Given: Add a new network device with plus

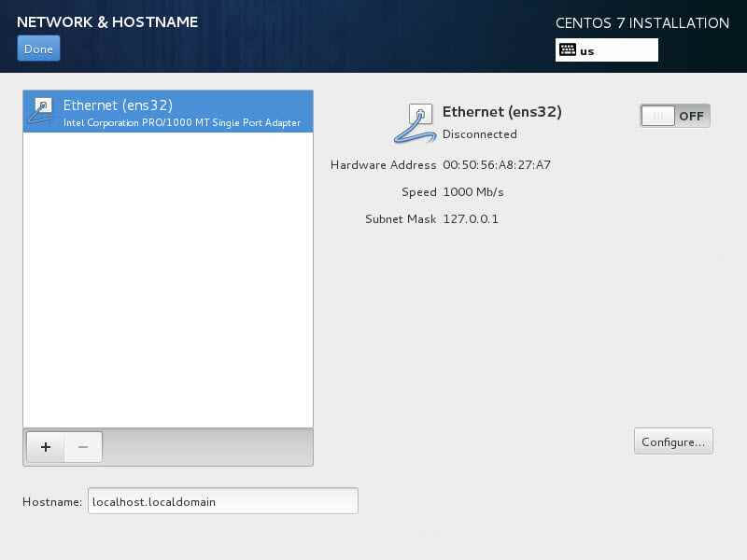Looking at the screenshot, I should tap(46, 447).
